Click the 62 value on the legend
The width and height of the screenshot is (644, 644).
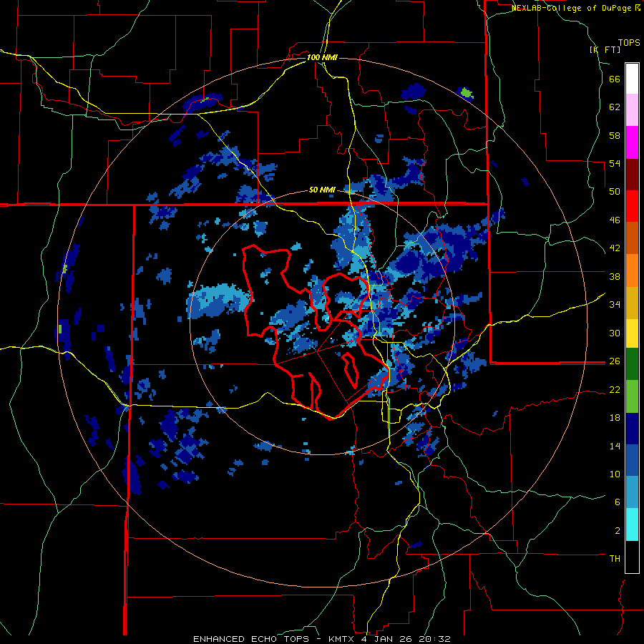click(615, 107)
